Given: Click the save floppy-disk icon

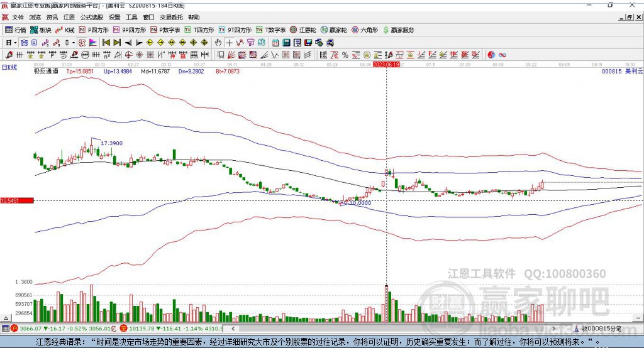Looking at the screenshot, I should coord(308,43).
